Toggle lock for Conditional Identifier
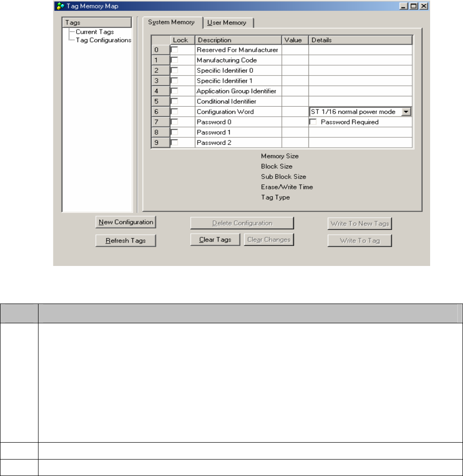The image size is (463, 476). [x=175, y=101]
